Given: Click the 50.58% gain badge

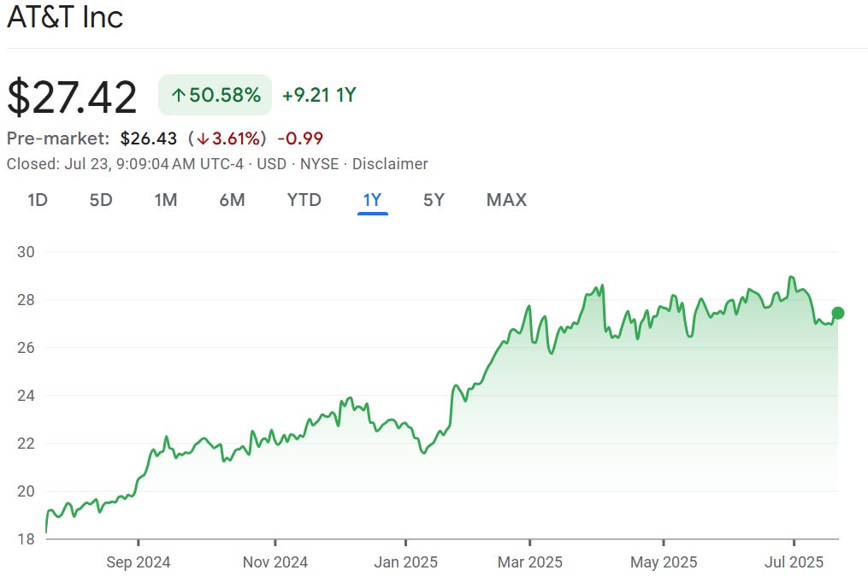Looking at the screenshot, I should [215, 95].
